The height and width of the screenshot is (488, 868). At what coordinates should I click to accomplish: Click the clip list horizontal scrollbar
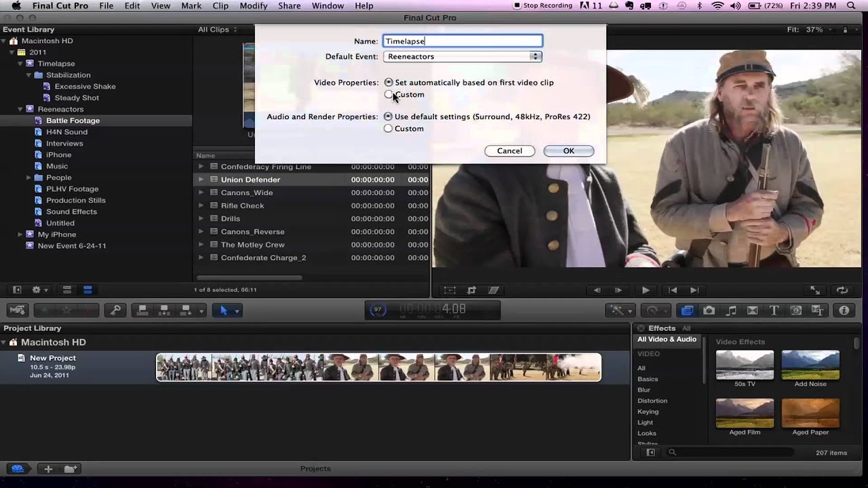click(x=250, y=277)
